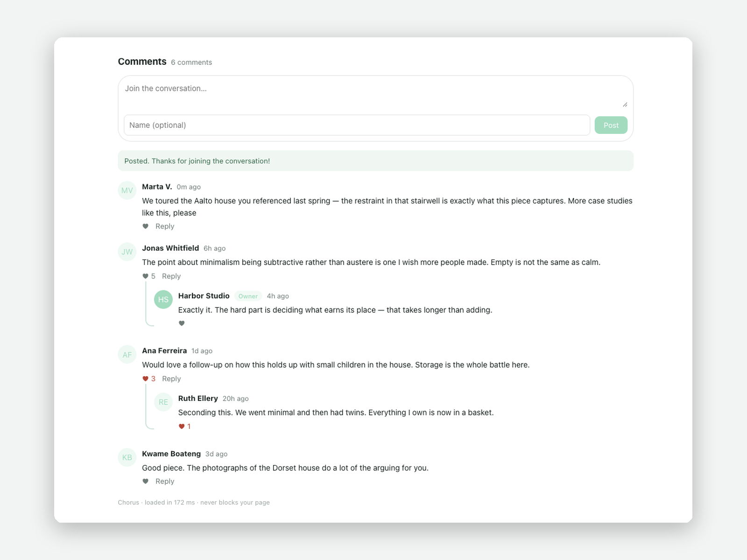Click the HS avatar of Harbor Studio

[163, 300]
